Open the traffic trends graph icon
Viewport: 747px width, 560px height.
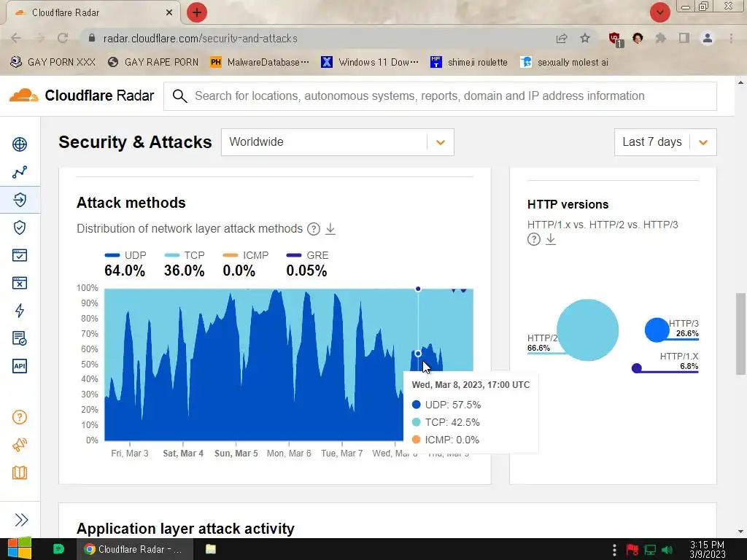(x=20, y=172)
